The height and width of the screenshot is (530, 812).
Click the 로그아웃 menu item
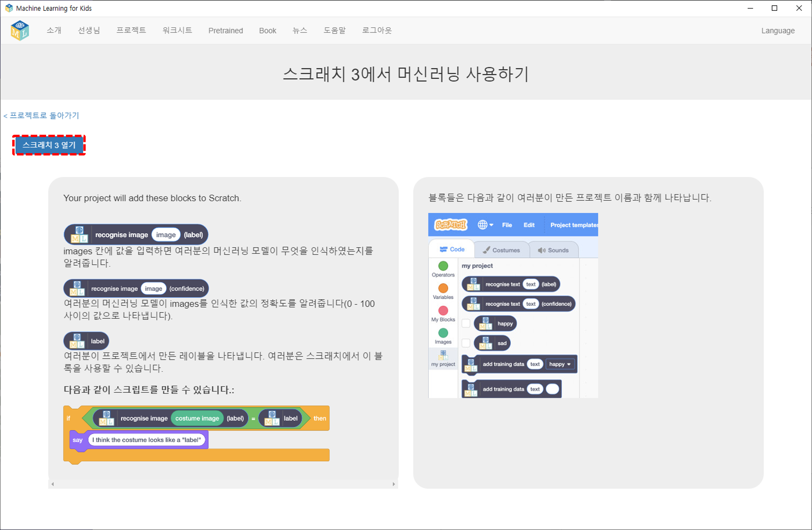(x=377, y=31)
